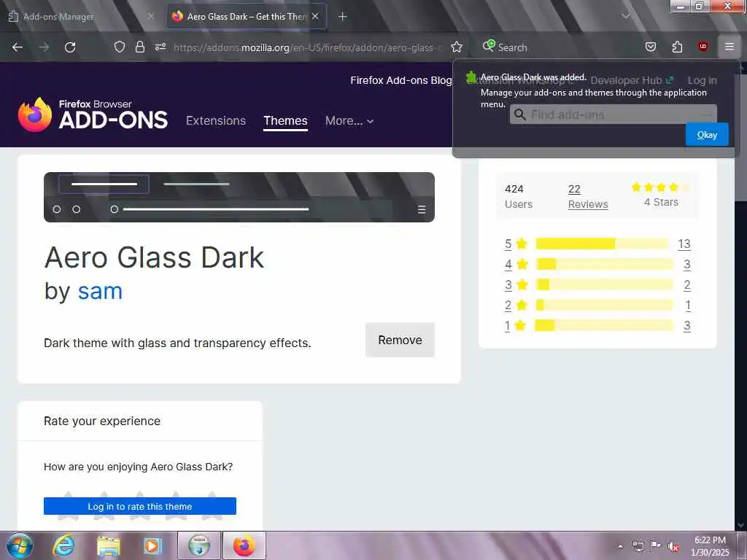Click the 4-star rating bar

(x=605, y=264)
